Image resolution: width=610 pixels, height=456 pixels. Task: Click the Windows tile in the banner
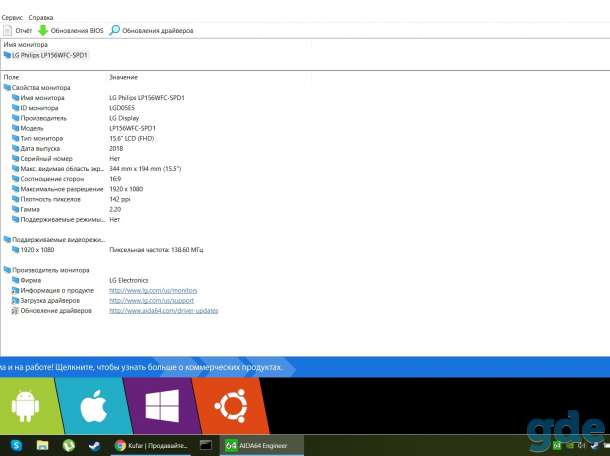click(x=162, y=406)
